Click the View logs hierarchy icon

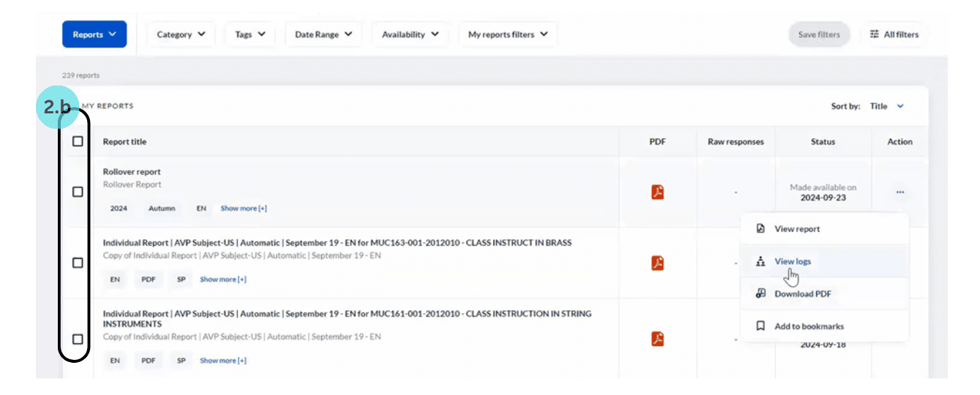pos(760,261)
